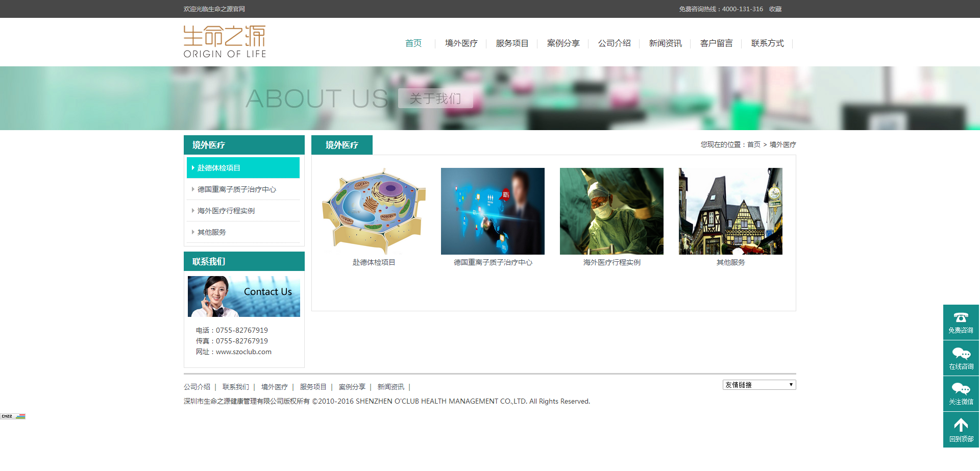Open 新闻资讯 in the top navigation
The width and height of the screenshot is (980, 471).
(x=665, y=43)
